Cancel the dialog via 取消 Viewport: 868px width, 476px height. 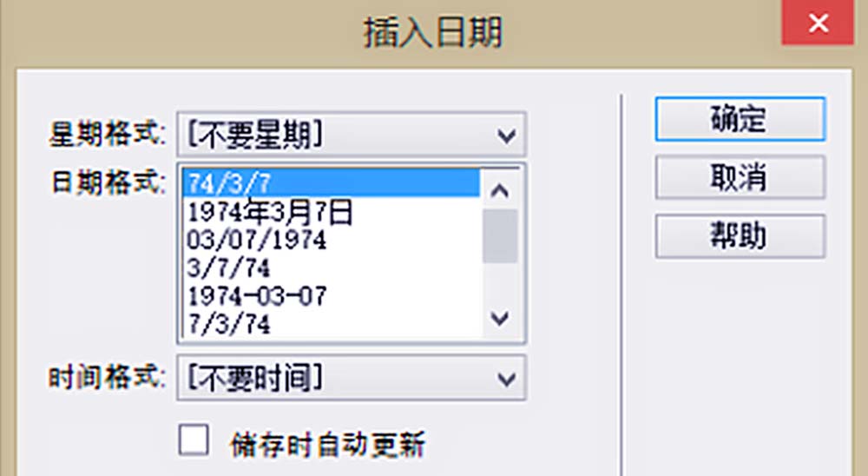click(740, 177)
